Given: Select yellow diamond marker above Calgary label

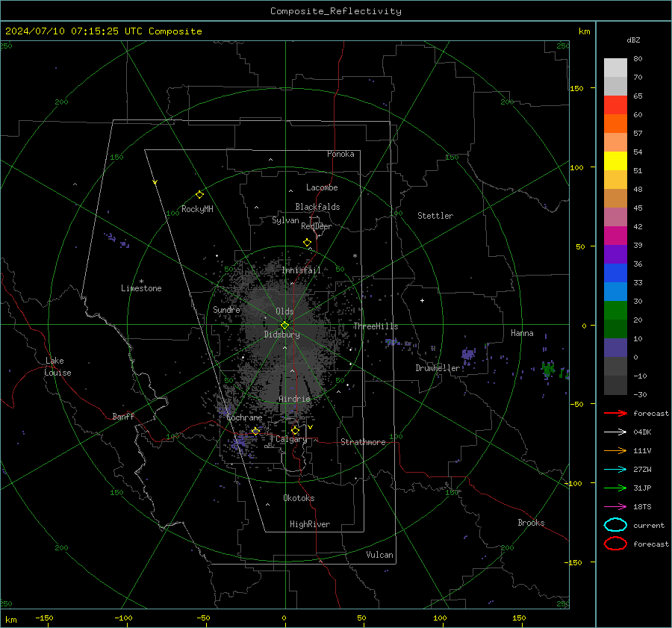Looking at the screenshot, I should (295, 430).
